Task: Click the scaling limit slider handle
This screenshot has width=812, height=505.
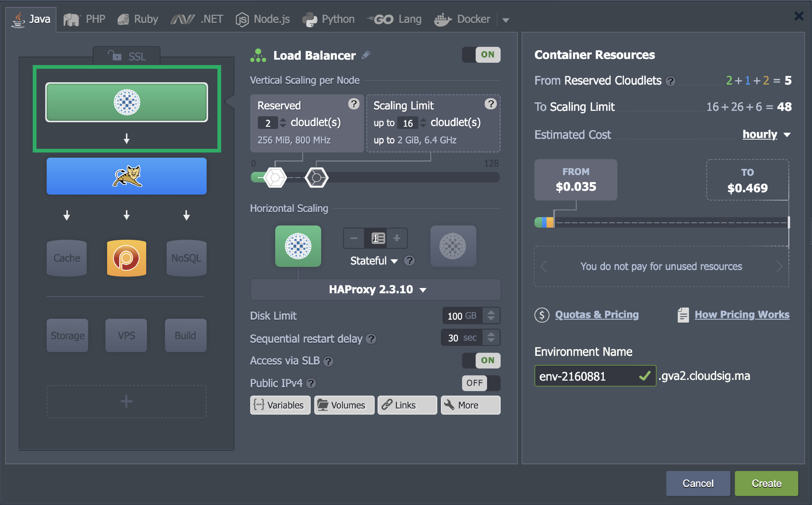Action: tap(316, 178)
